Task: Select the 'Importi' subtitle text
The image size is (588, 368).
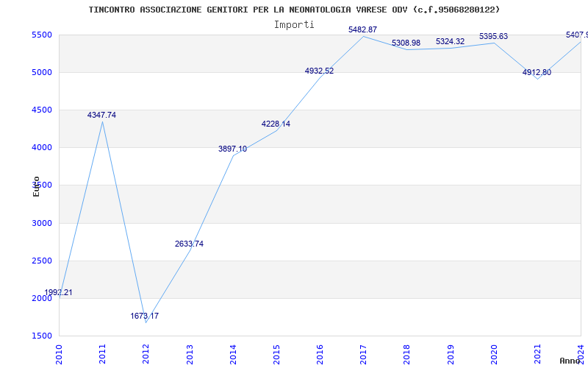Action: pos(294,25)
